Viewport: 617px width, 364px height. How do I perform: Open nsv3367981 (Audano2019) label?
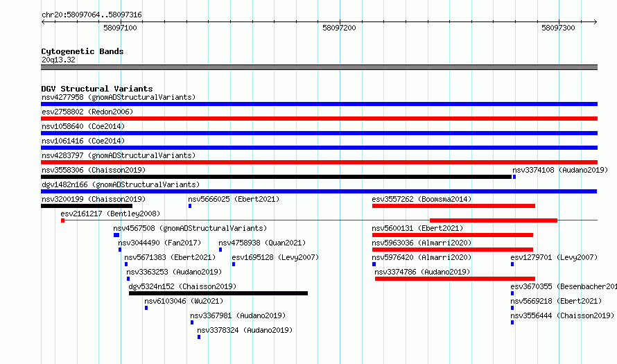tap(238, 315)
